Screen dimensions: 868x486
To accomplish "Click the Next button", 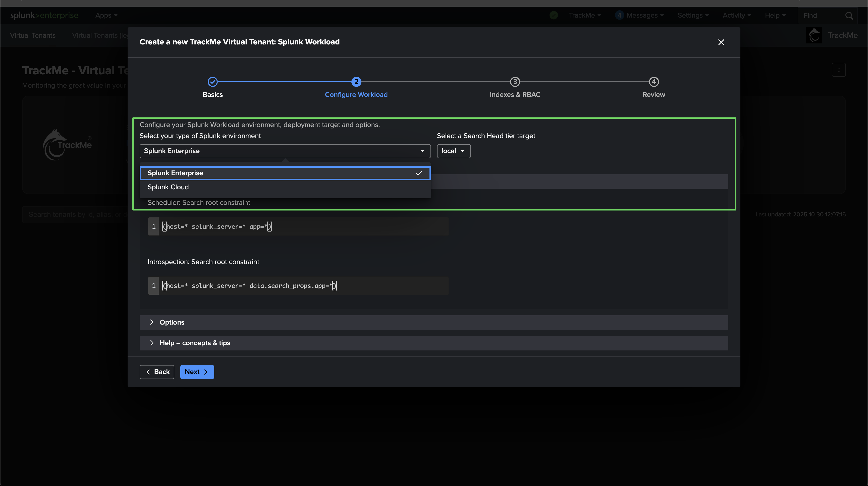I will click(x=197, y=372).
